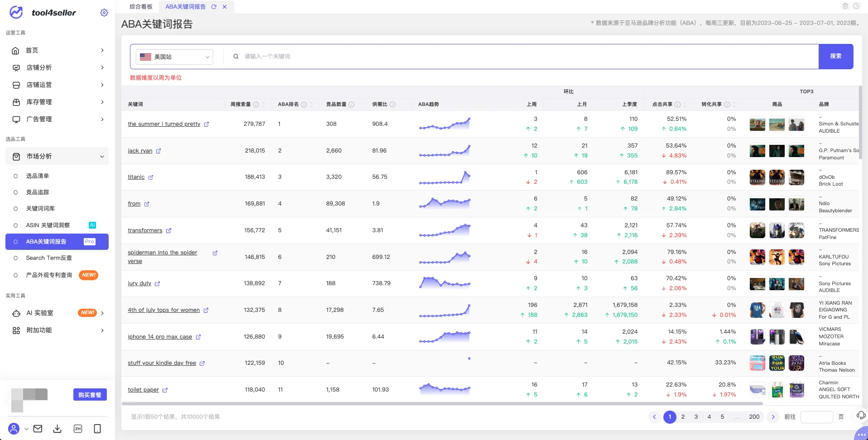868x440 pixels.
Task: Open external link for toilet paper
Action: (165, 390)
